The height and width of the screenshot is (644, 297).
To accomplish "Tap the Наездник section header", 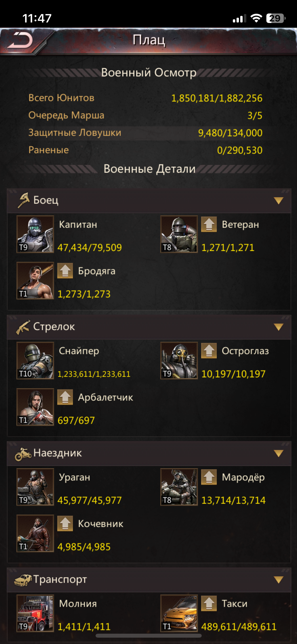I will (149, 453).
